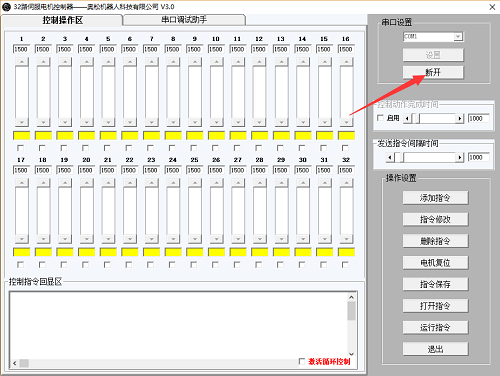Click up arrow on servo 1 slider
Viewport: 500px width, 376px height.
pos(22,62)
